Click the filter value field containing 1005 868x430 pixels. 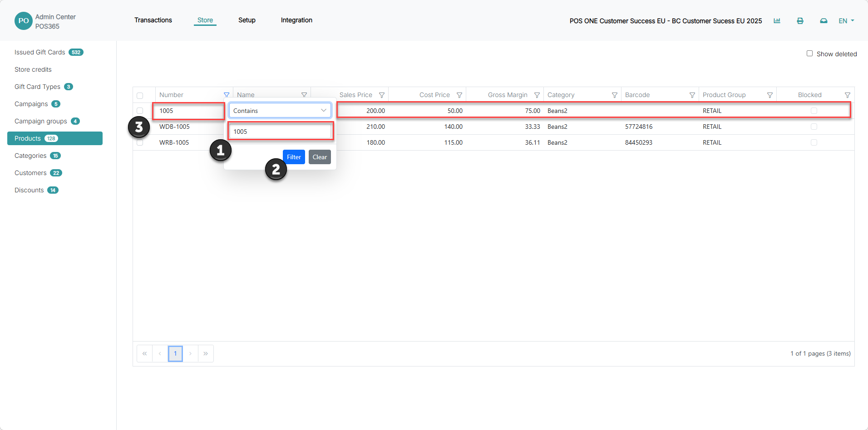(280, 132)
